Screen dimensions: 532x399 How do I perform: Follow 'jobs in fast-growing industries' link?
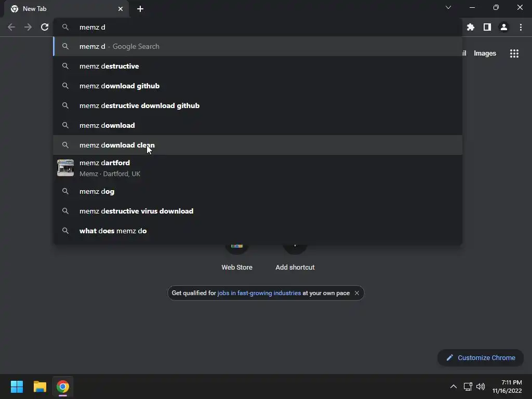pos(259,293)
